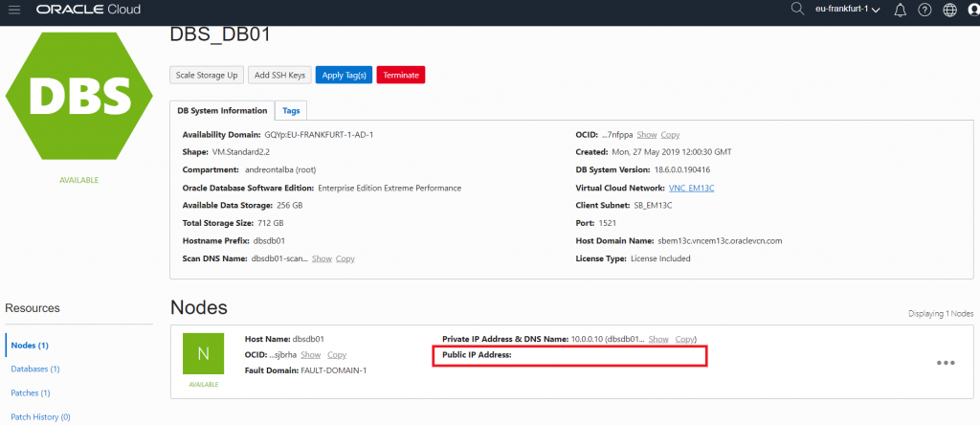Click the red Terminate button

click(x=401, y=75)
